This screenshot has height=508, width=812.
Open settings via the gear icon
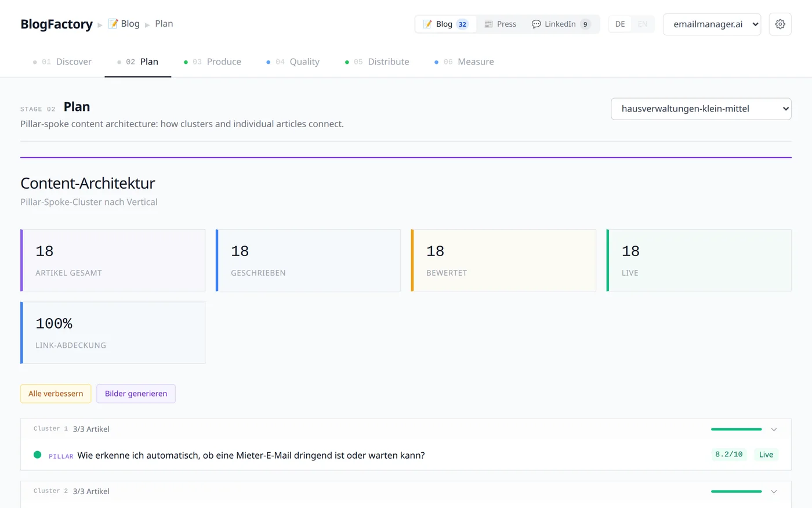[x=780, y=24]
